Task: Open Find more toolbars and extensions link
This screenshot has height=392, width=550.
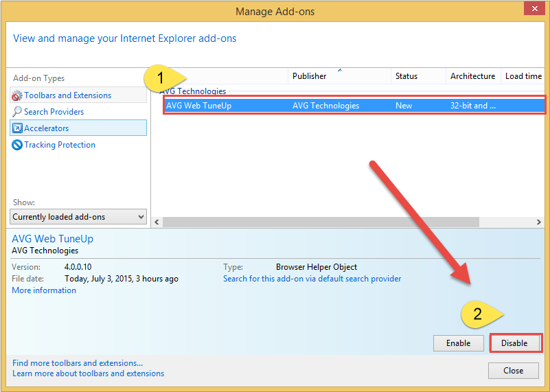Action: (78, 363)
